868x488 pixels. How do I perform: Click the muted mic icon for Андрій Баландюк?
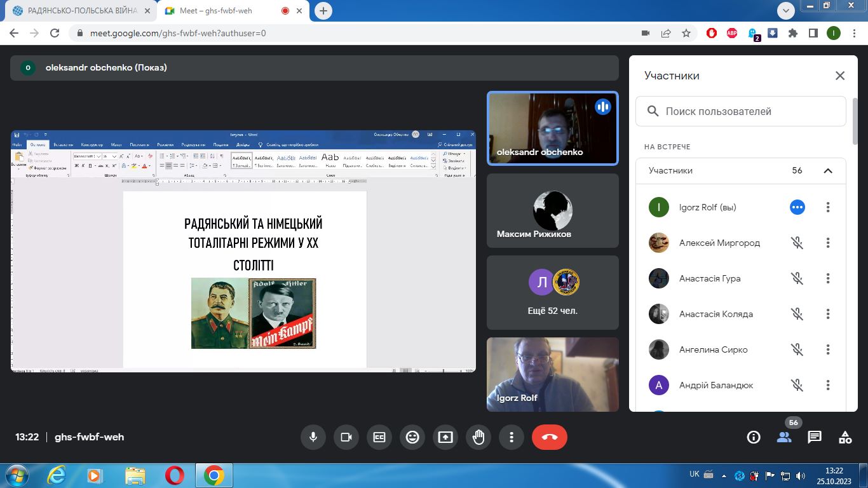(797, 385)
